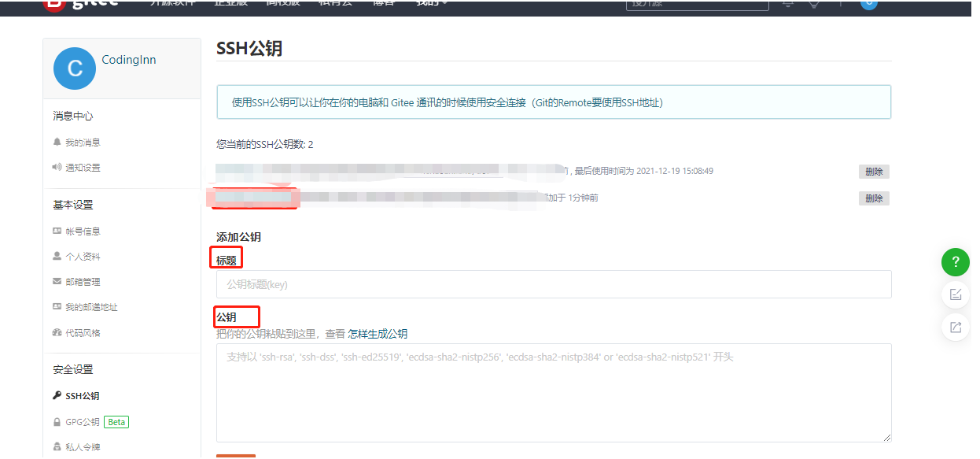Click the 标题 field label
The width and height of the screenshot is (980, 459).
(x=227, y=259)
